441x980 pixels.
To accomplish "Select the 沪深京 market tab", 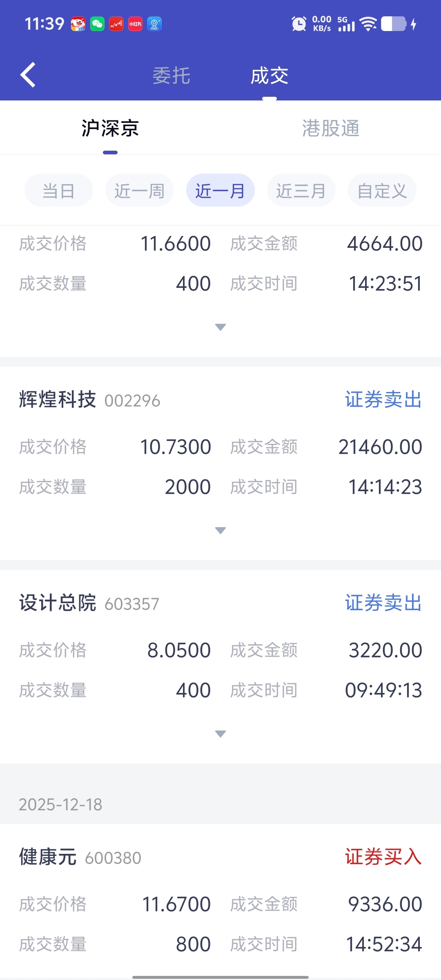I will coord(110,129).
